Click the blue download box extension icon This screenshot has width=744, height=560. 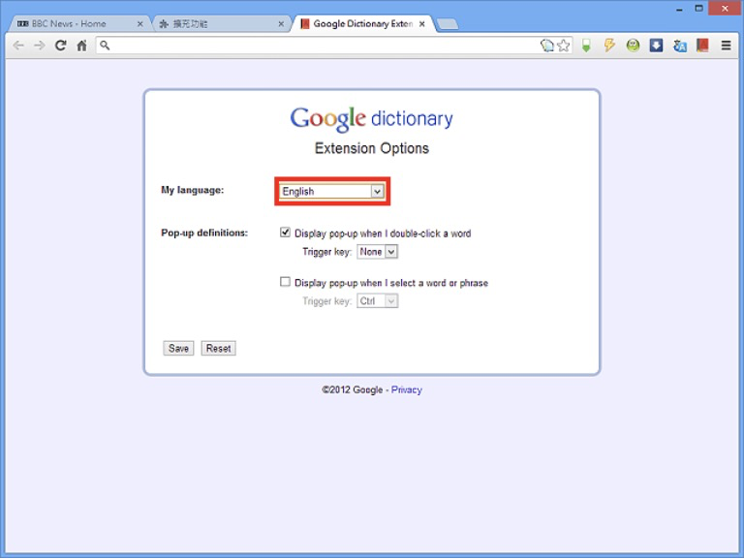(656, 46)
